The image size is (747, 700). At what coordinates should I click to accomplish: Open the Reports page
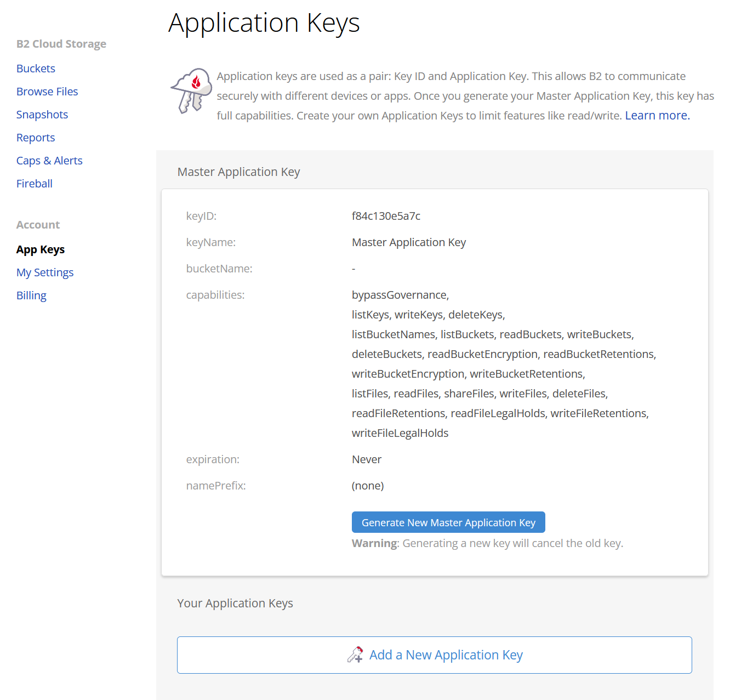(36, 138)
